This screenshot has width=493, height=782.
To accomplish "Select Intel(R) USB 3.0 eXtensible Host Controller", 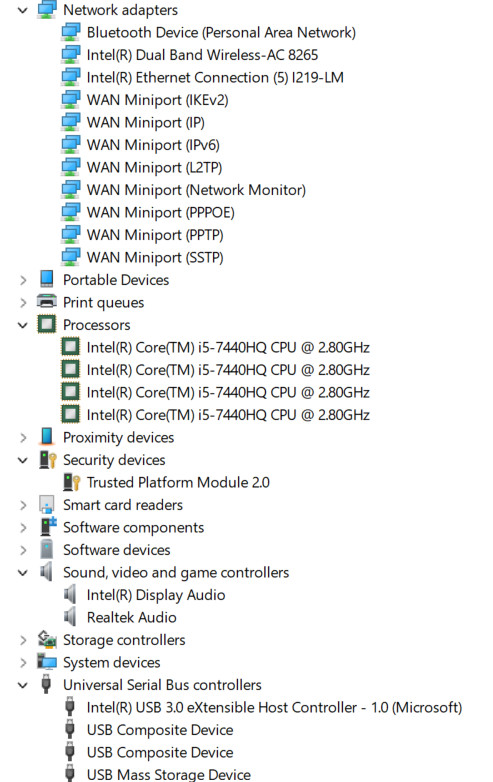I will tap(274, 707).
